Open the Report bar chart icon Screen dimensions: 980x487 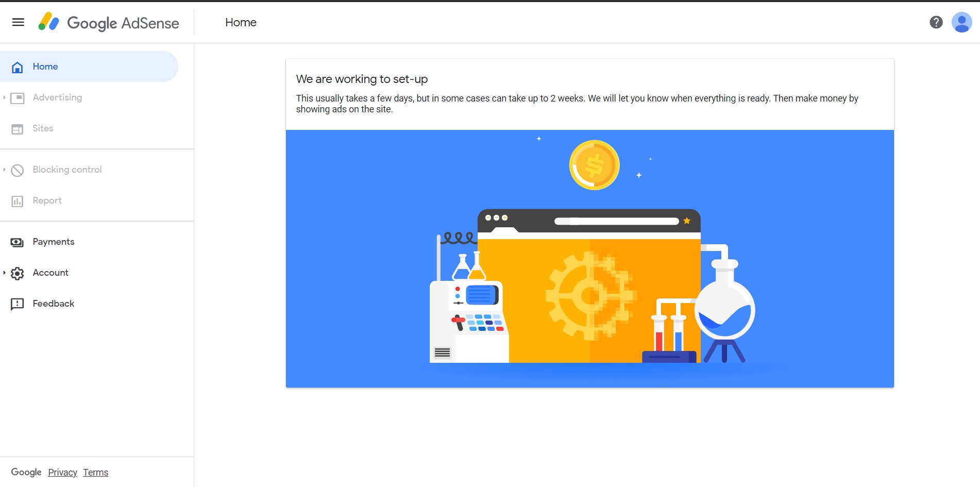click(x=17, y=201)
